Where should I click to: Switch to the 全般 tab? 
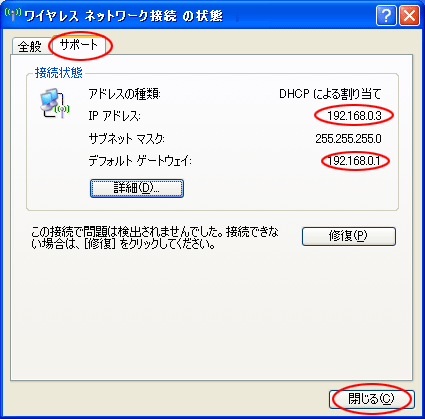pyautogui.click(x=30, y=46)
